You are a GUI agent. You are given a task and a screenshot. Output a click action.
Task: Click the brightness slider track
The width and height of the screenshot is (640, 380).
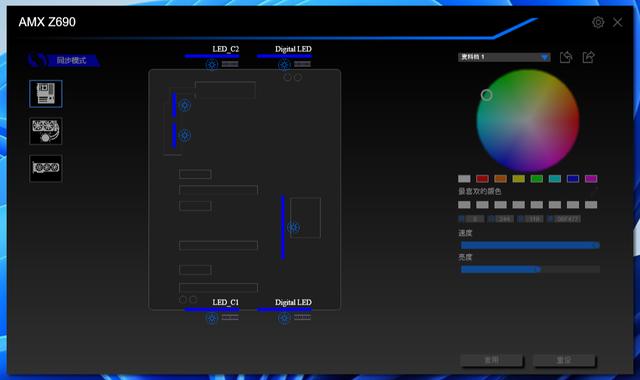point(530,269)
